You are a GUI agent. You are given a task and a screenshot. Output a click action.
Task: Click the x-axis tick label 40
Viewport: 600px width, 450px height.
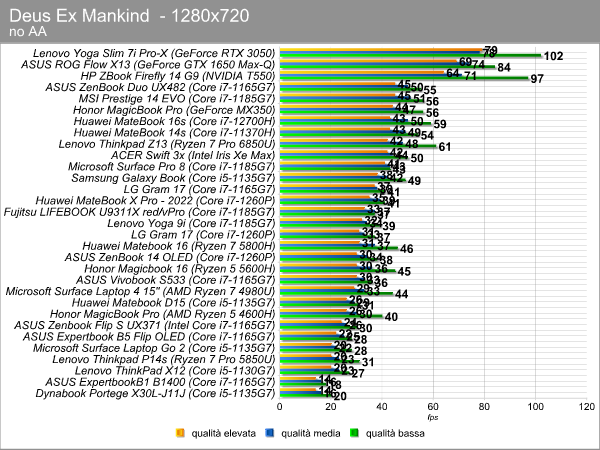[x=382, y=406]
